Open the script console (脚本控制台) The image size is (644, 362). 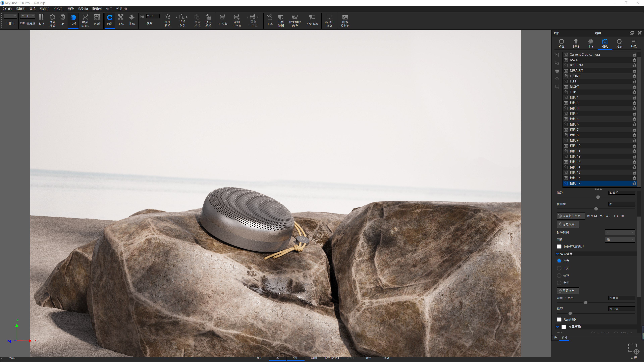[x=345, y=20]
